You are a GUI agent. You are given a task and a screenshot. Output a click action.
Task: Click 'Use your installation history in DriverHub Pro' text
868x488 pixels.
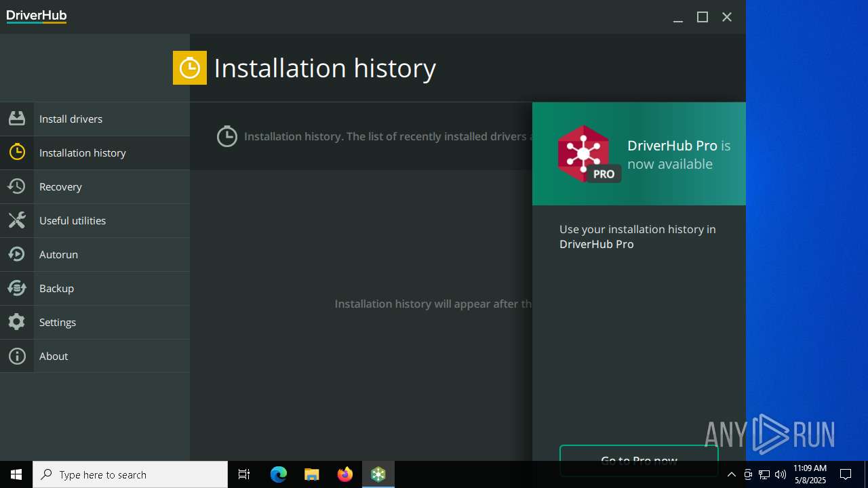point(637,237)
